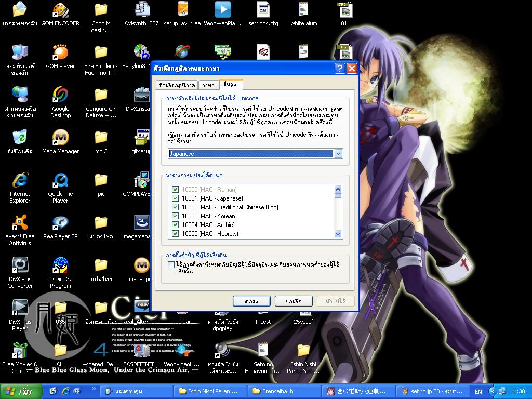Click the Start button on taskbar
532x399 pixels.
click(21, 392)
